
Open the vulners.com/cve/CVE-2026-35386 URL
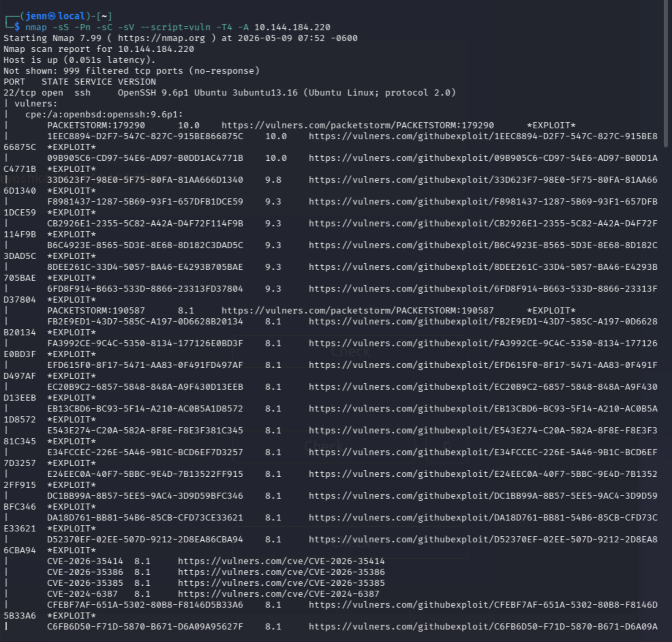tap(282, 572)
